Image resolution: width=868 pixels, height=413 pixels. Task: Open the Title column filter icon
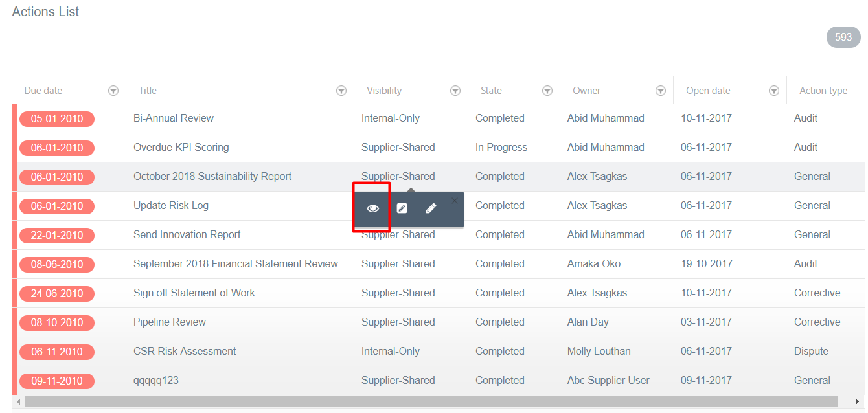tap(341, 91)
